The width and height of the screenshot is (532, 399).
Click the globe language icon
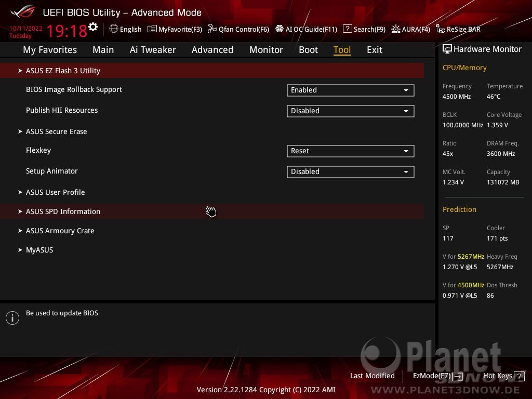coord(114,29)
